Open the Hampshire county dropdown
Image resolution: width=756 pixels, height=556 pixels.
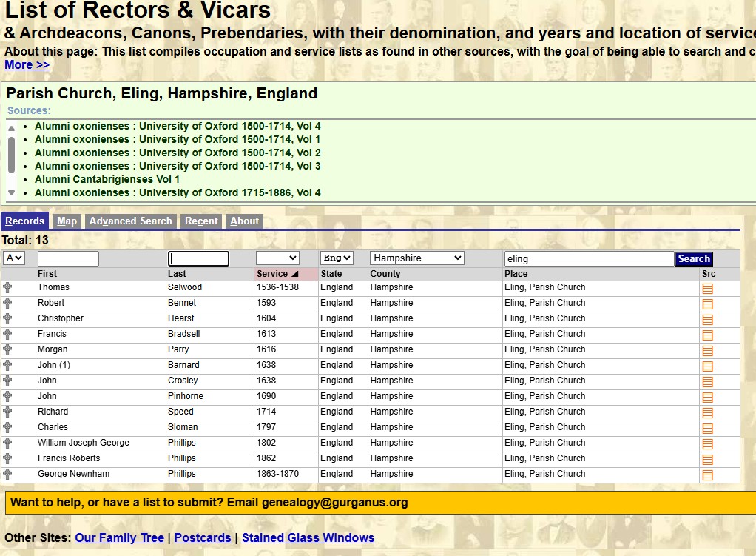point(416,258)
